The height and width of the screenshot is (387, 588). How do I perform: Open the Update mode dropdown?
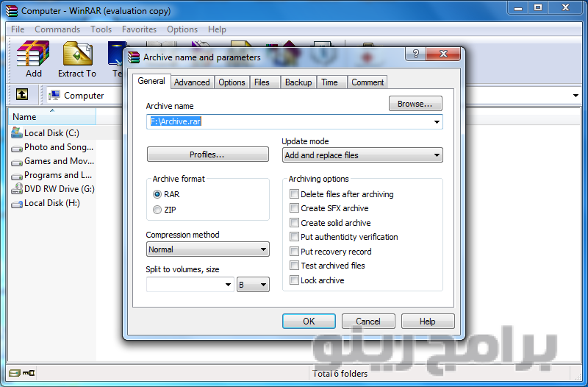pos(362,155)
